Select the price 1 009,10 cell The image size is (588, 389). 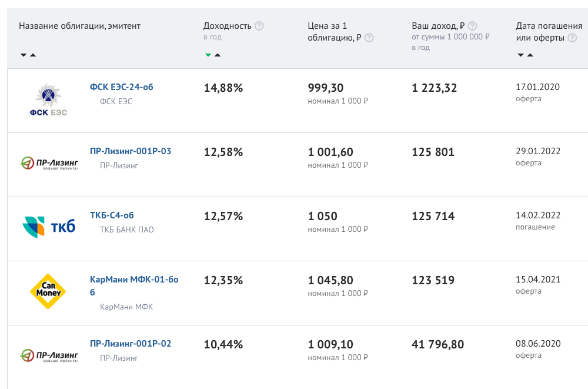pyautogui.click(x=330, y=345)
